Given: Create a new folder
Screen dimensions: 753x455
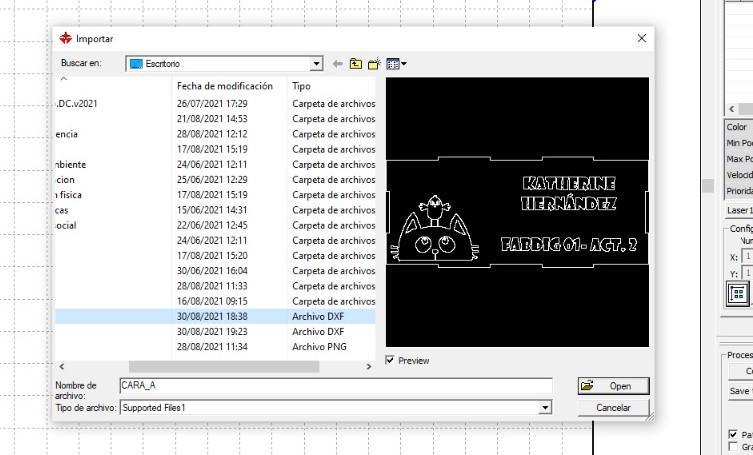Looking at the screenshot, I should [374, 64].
